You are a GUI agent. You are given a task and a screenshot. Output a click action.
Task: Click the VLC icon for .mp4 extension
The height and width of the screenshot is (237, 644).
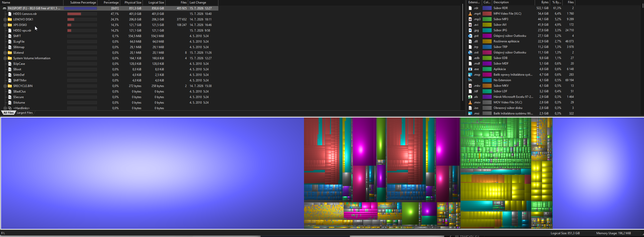pyautogui.click(x=470, y=14)
